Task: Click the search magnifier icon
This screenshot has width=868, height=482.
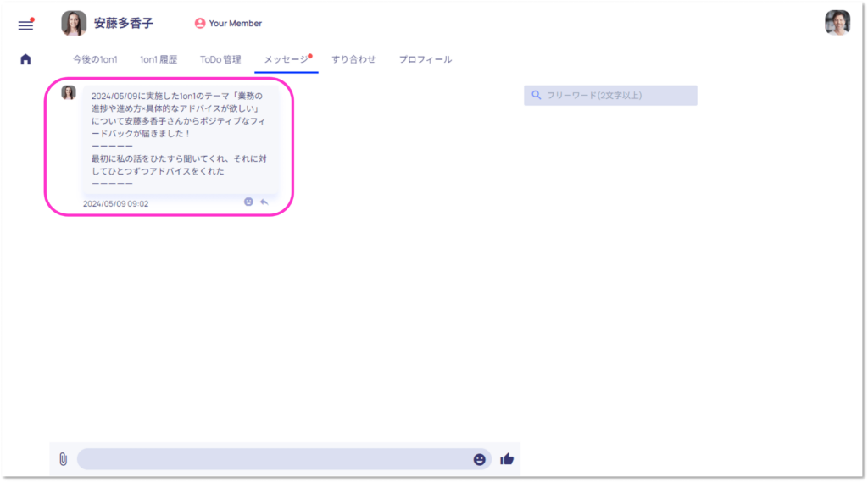Action: pyautogui.click(x=536, y=95)
